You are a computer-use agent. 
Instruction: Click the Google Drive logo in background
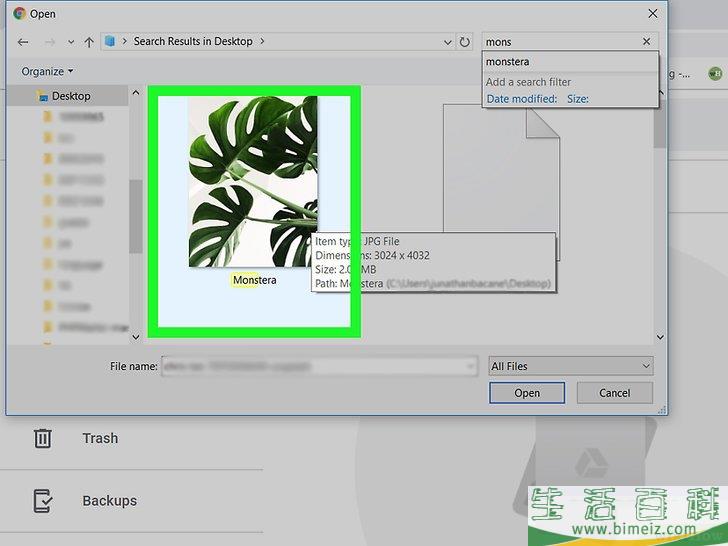pos(590,463)
